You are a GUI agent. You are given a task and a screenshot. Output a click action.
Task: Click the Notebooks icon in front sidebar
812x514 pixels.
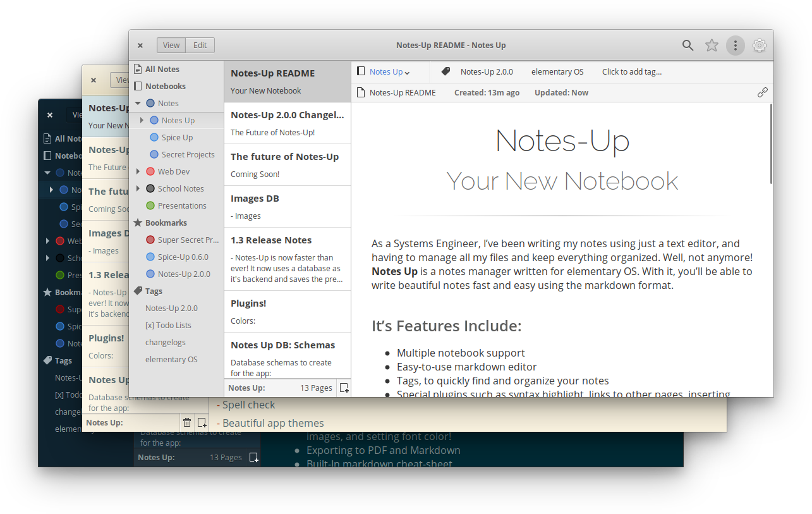tap(137, 86)
